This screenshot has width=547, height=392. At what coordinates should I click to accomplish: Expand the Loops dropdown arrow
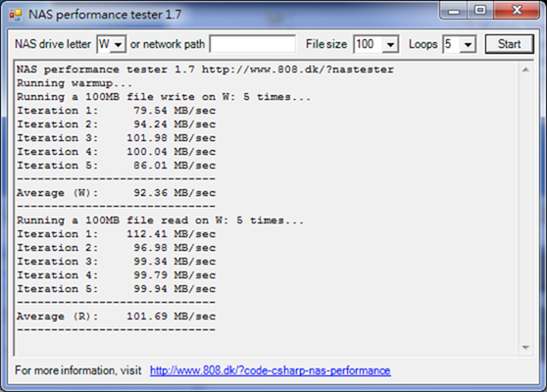point(468,45)
